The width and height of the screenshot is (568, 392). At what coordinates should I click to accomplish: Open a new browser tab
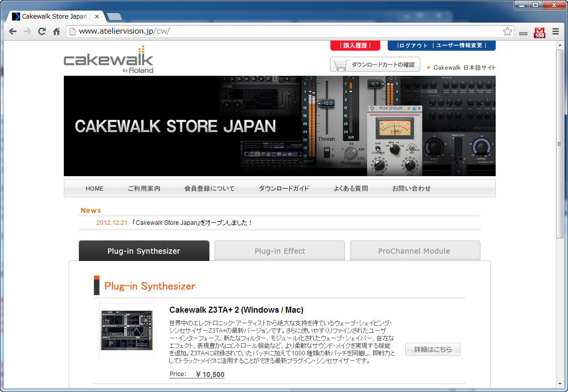coord(115,17)
